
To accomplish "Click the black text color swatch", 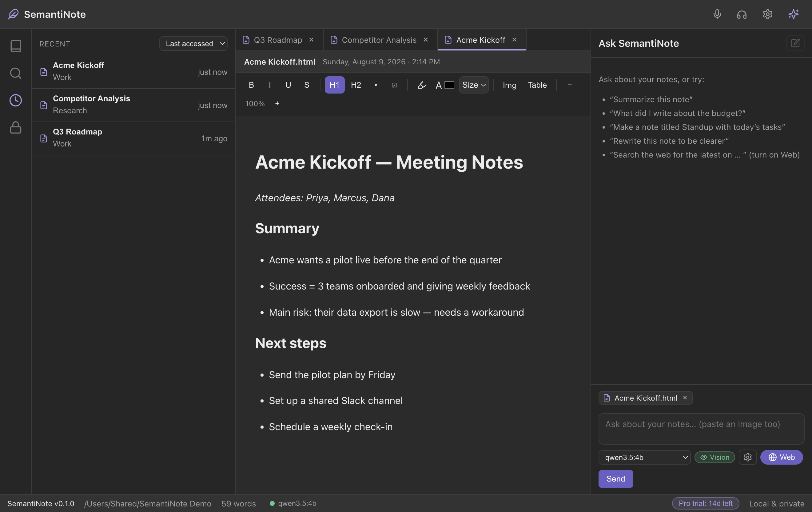I will tap(449, 85).
